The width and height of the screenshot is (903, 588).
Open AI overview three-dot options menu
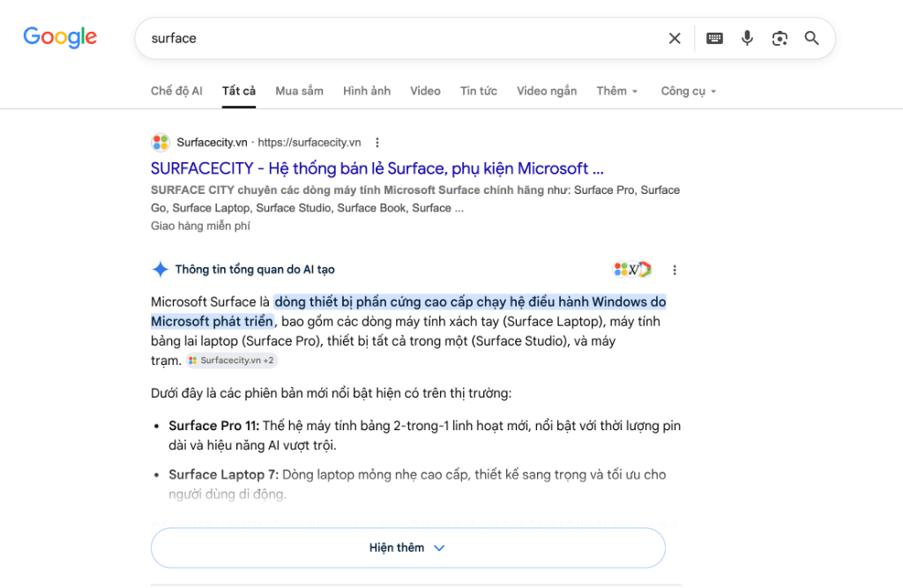click(675, 270)
